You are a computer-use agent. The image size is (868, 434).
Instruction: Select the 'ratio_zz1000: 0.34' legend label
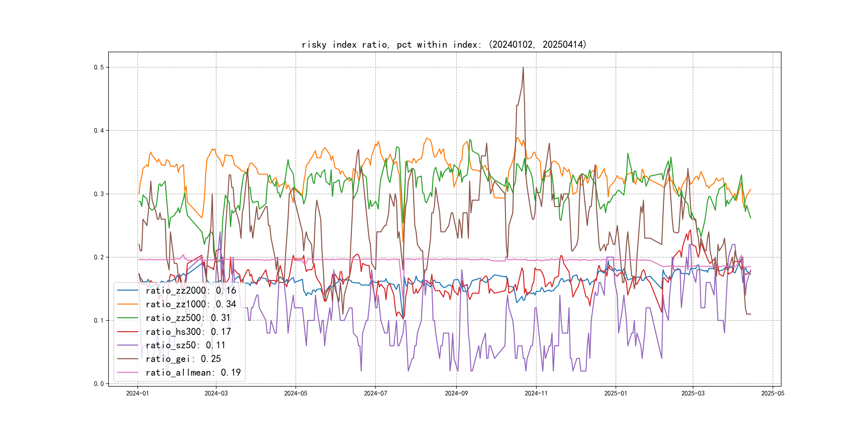coord(191,304)
